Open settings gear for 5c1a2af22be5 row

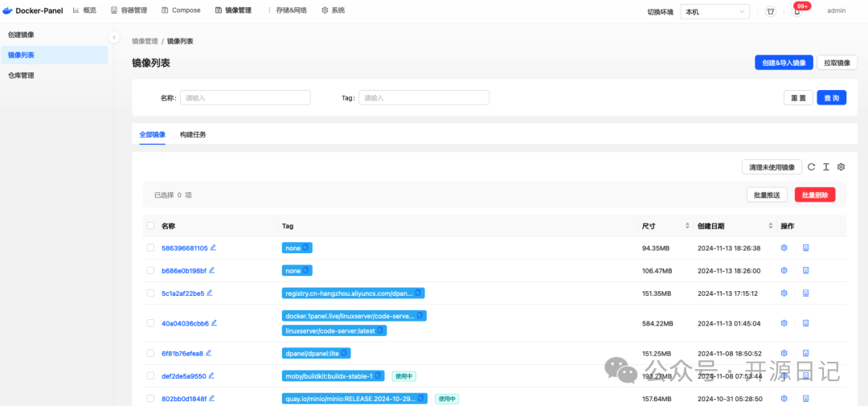[784, 293]
